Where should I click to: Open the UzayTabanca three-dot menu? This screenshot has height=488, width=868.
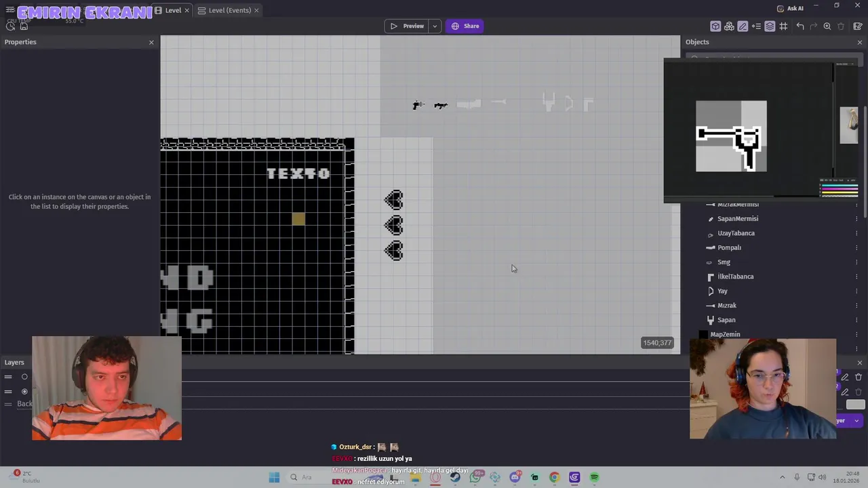pos(856,233)
